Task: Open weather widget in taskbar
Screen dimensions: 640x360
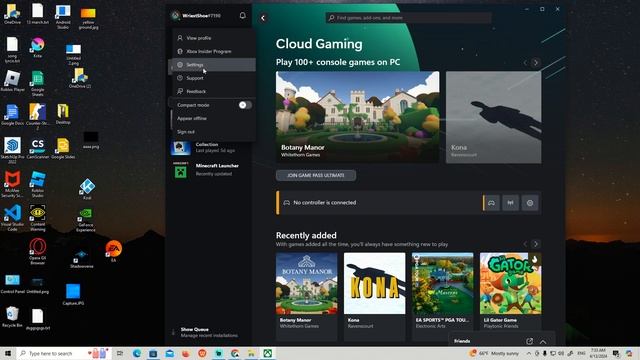Action: tap(494, 353)
